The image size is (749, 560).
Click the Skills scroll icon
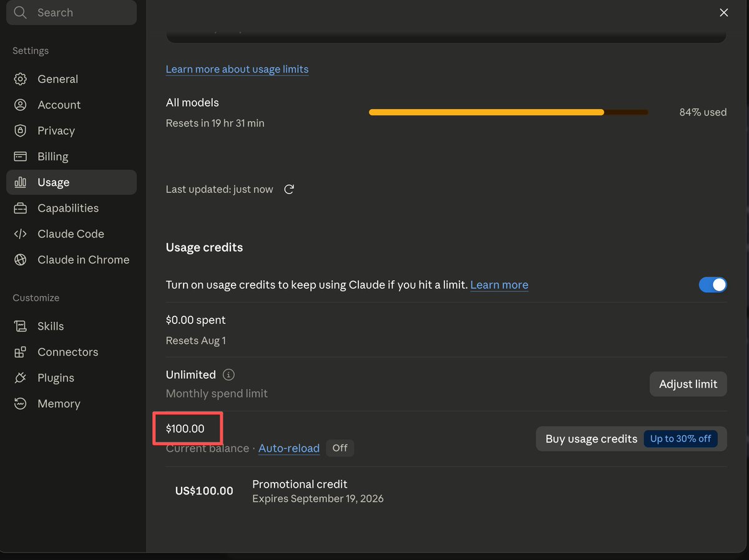[21, 327]
